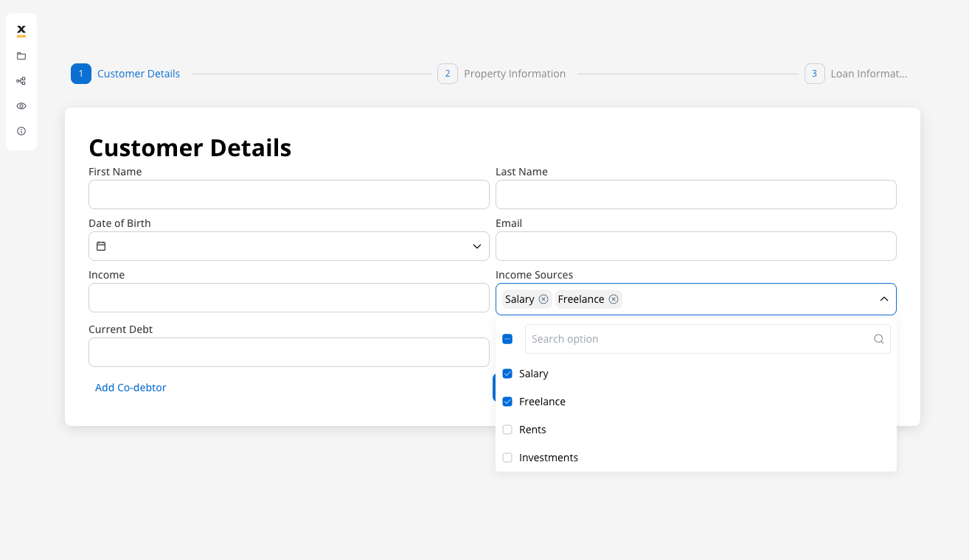This screenshot has width=969, height=560.
Task: Open the info icon in sidebar
Action: click(21, 131)
